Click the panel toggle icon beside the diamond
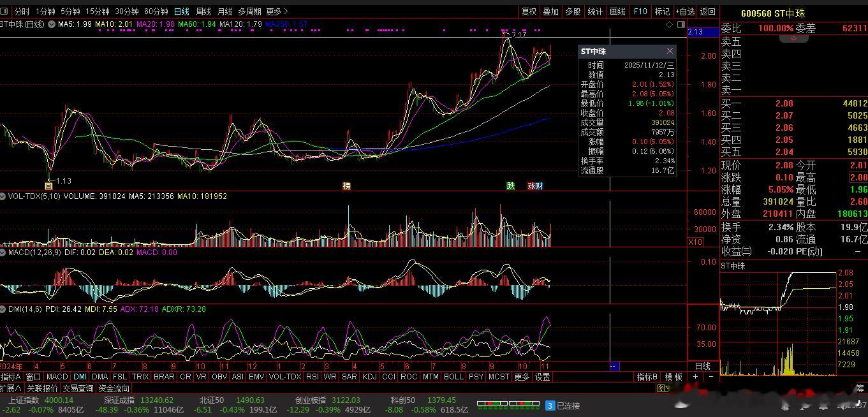This screenshot has width=868, height=417. coord(680,24)
